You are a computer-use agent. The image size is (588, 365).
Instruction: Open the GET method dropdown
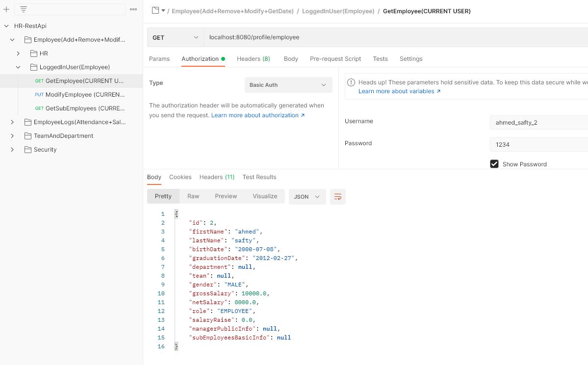point(175,37)
